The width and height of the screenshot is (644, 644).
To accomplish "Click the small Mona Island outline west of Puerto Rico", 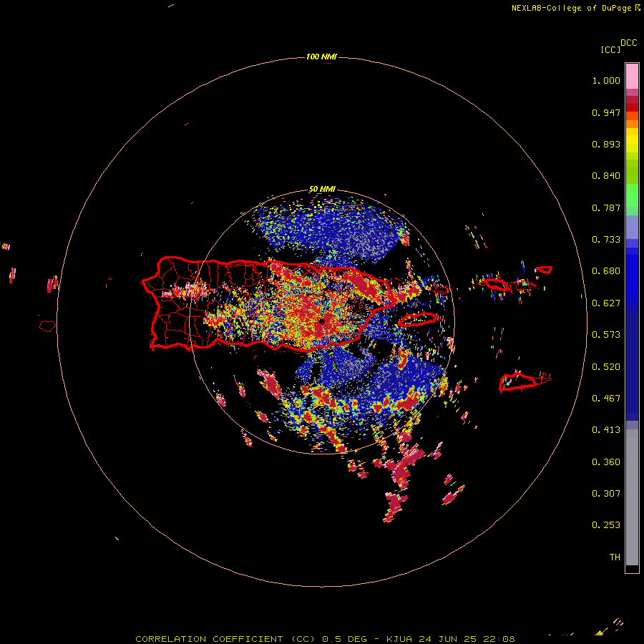I will point(47,326).
